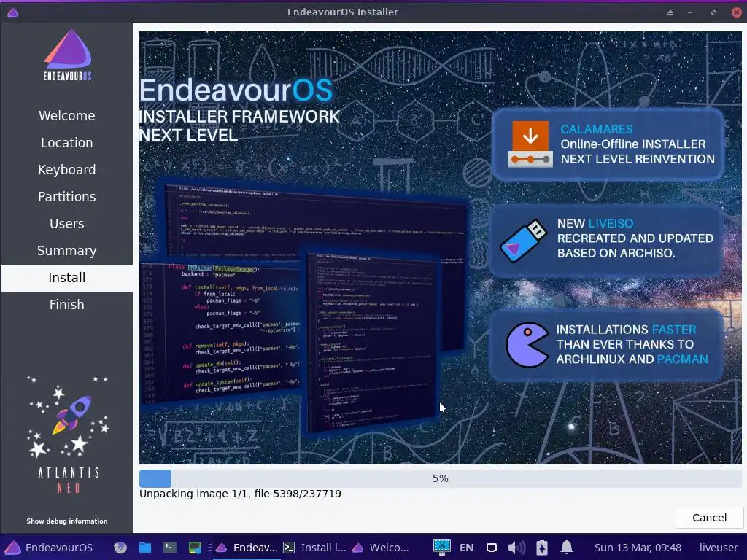
Task: Click the clock showing Sun 13 Mar
Action: 638,548
